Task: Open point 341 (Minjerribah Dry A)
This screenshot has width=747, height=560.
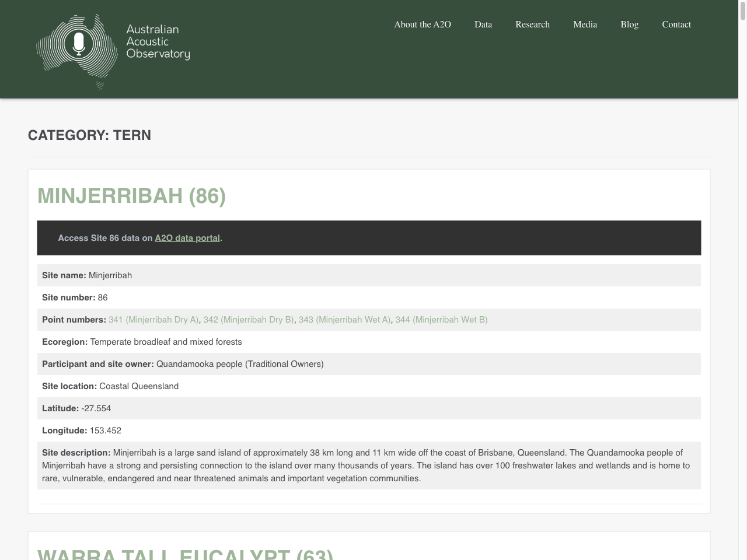Action: 153,320
